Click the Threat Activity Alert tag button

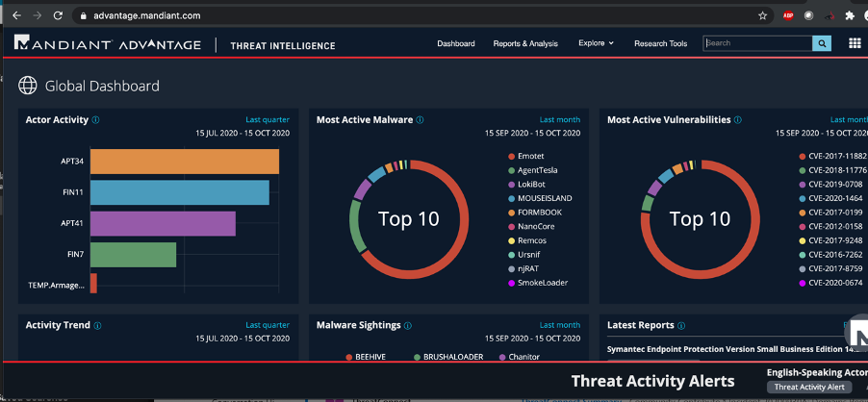pos(808,387)
